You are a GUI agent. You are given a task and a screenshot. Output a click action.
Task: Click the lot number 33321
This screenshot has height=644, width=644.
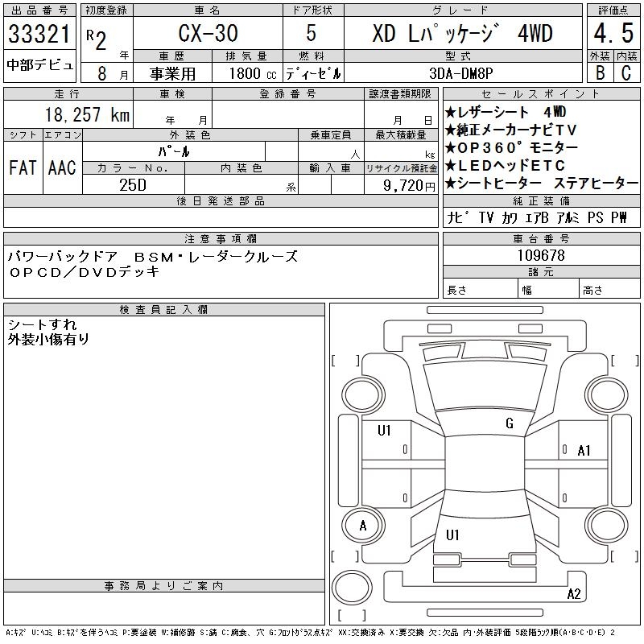pos(39,34)
